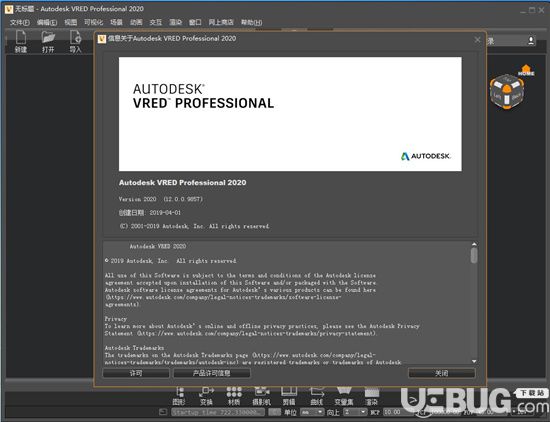Screen dimensions: 550x422
Task: Toggle the terminal icon in the status bar
Action: 163,412
